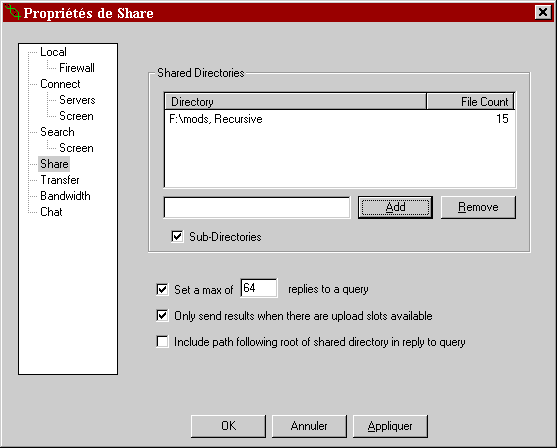Image resolution: width=557 pixels, height=448 pixels.
Task: Select Firewall under Local
Action: pyautogui.click(x=77, y=68)
